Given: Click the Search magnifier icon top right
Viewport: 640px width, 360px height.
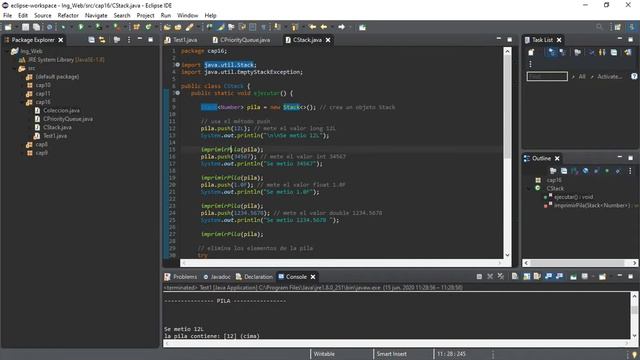Looking at the screenshot, I should [x=599, y=27].
